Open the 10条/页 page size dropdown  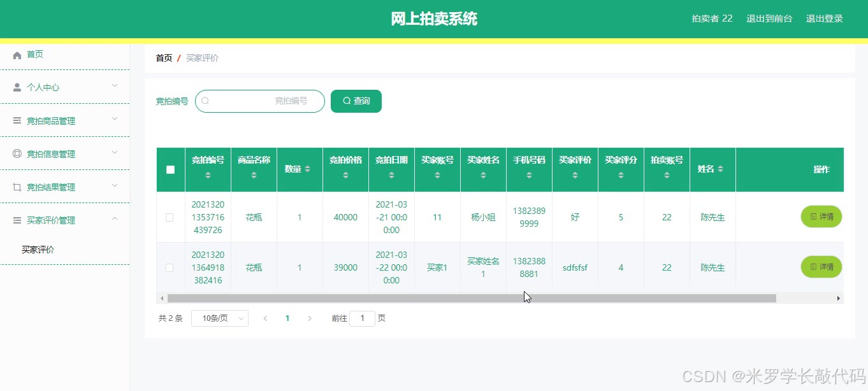click(219, 318)
